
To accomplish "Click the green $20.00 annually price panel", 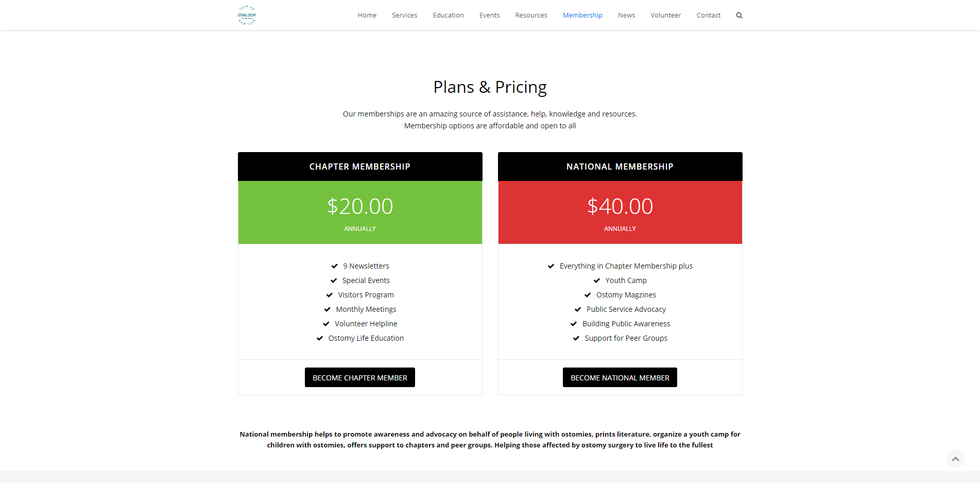I will tap(360, 212).
